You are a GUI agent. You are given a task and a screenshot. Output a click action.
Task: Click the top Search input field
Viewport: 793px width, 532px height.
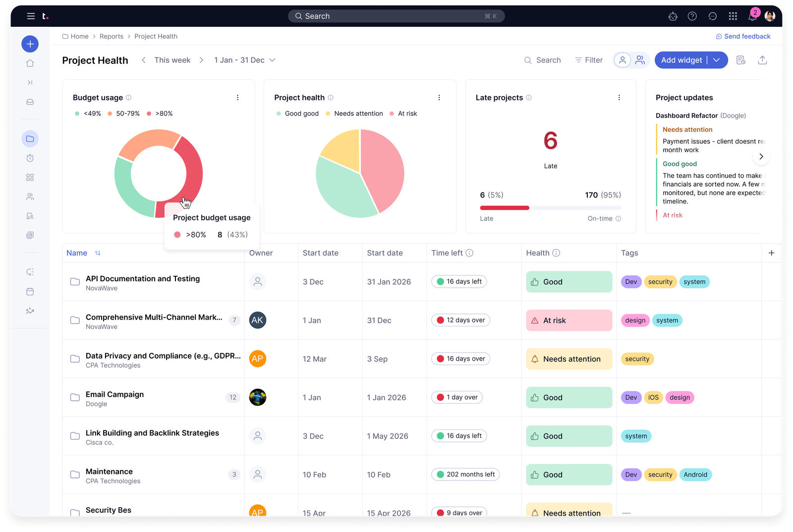396,16
